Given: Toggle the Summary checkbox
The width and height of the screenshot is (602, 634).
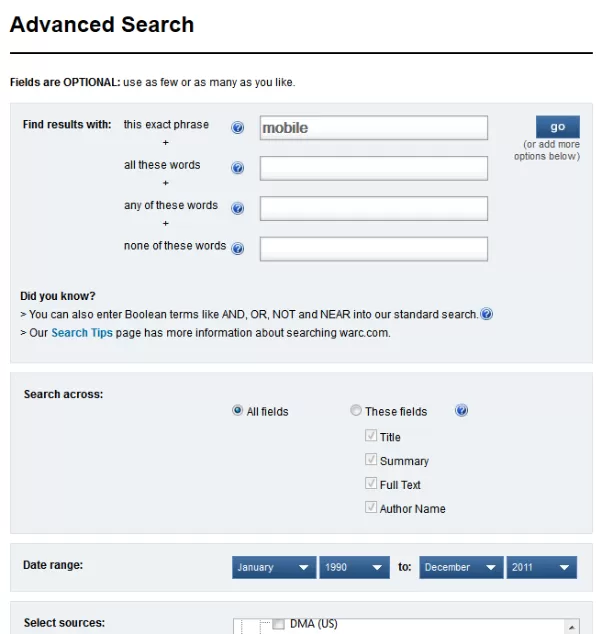Looking at the screenshot, I should pos(371,461).
